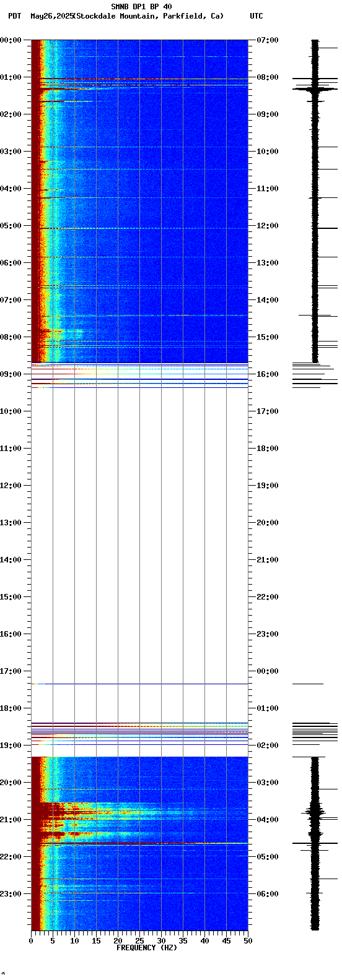The height and width of the screenshot is (980, 342).
Task: Click the 09:00 PDT time label
Action: [11, 374]
